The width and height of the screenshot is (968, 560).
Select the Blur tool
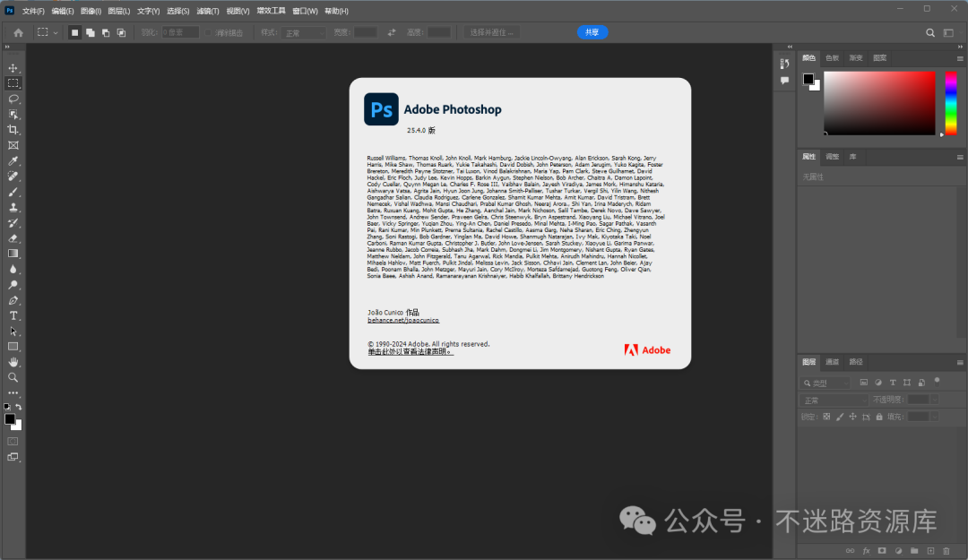coord(13,269)
